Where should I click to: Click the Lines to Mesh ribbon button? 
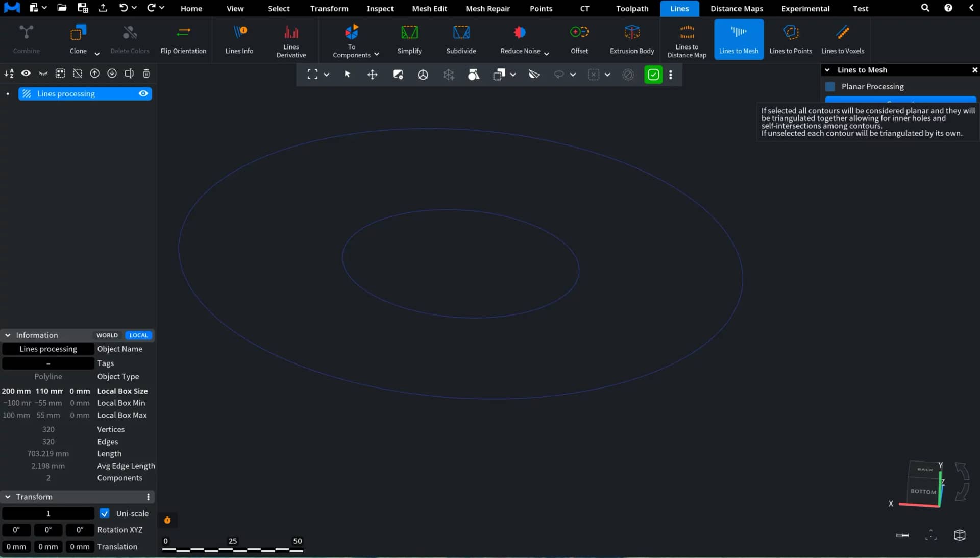(739, 39)
